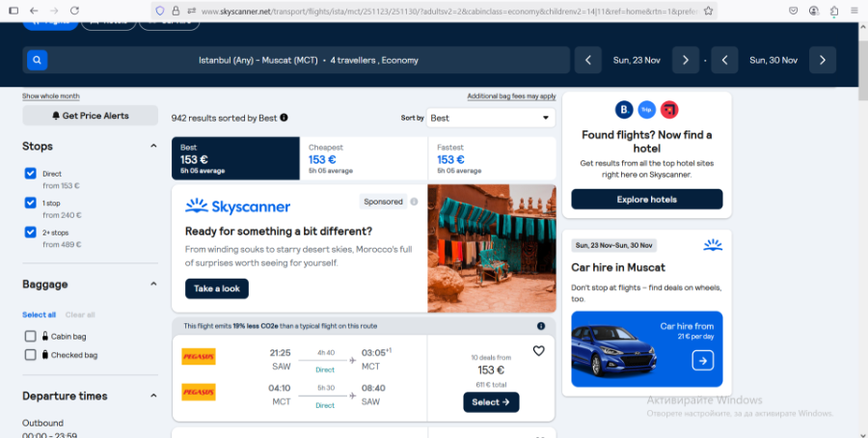This screenshot has width=868, height=438.
Task: Click Select all baggage link
Action: [39, 315]
